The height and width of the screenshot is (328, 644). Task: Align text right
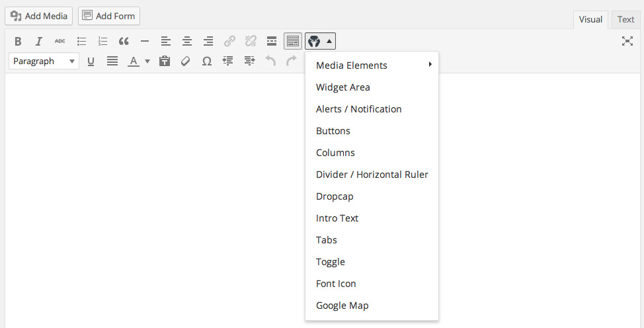point(208,41)
